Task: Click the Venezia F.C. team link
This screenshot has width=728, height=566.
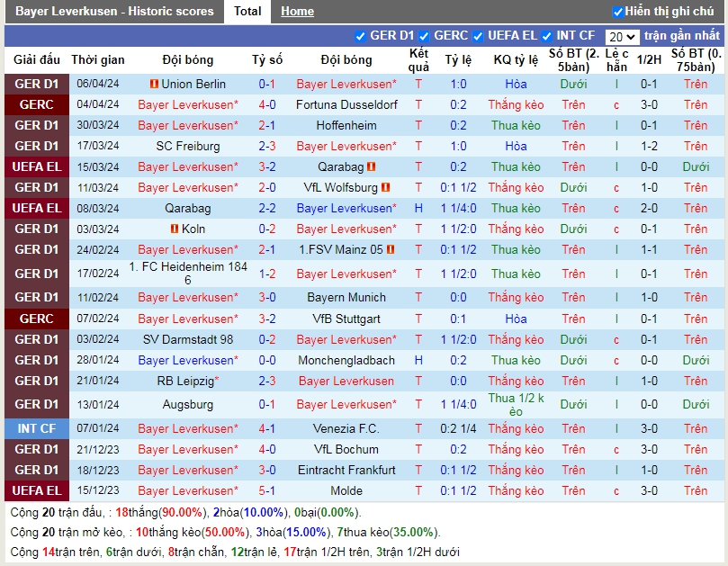Action: [x=346, y=428]
